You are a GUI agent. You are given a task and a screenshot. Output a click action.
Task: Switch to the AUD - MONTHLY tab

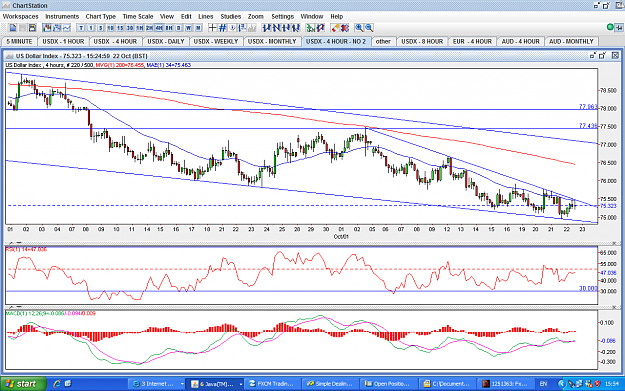(572, 41)
